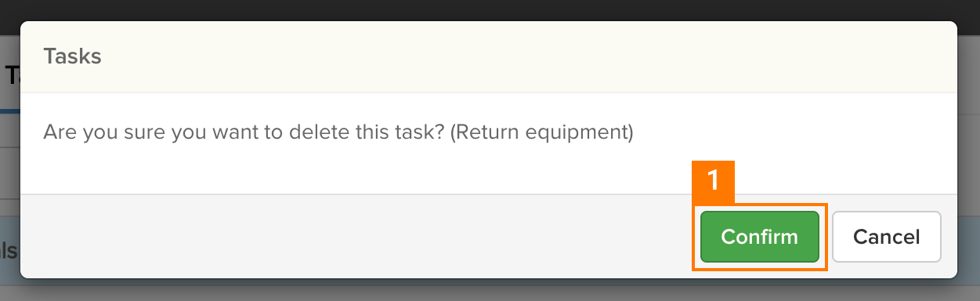The height and width of the screenshot is (301, 980).
Task: Click the "(Return equipment)" task name text
Action: point(542,132)
